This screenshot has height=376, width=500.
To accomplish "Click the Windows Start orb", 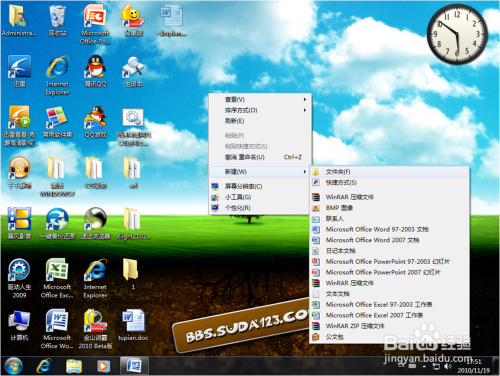I will coord(13,366).
